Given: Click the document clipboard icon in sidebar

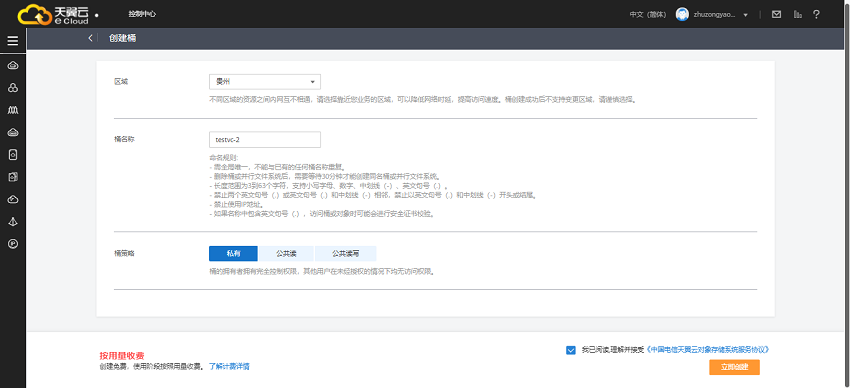Looking at the screenshot, I should [x=13, y=177].
